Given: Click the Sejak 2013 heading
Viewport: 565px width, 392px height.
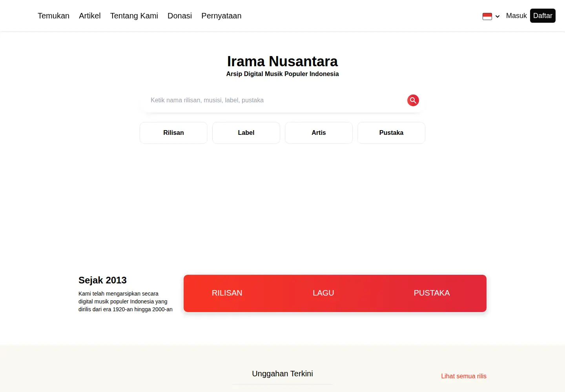Looking at the screenshot, I should click(x=102, y=280).
